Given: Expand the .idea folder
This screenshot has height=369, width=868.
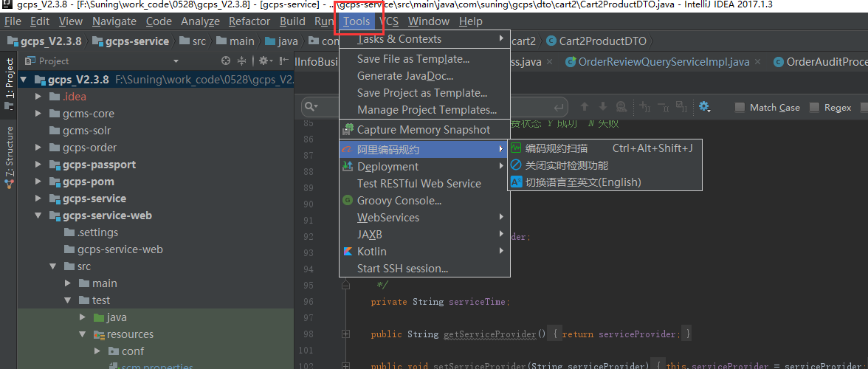Looking at the screenshot, I should click(x=38, y=97).
